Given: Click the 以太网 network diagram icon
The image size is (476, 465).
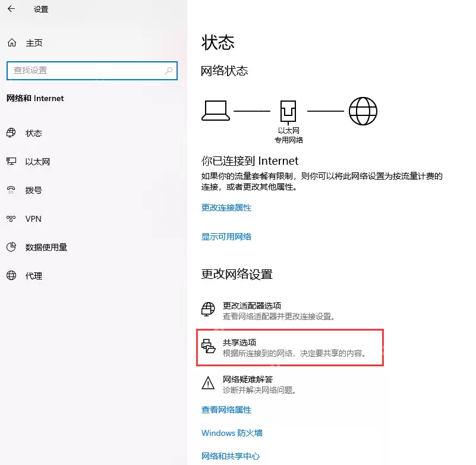Looking at the screenshot, I should click(x=288, y=111).
